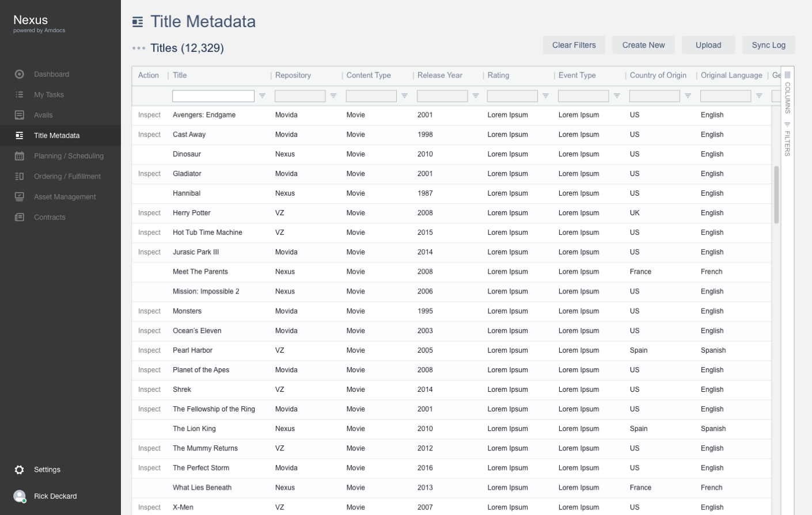Open the three-dots menu beside Titles
The width and height of the screenshot is (812, 515).
tap(139, 48)
